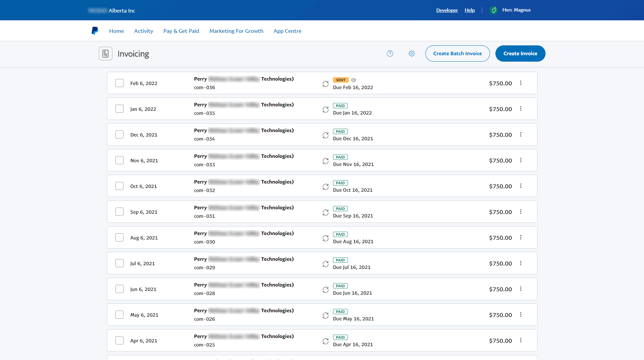Open the Activity tab
The height and width of the screenshot is (360, 644).
(143, 31)
